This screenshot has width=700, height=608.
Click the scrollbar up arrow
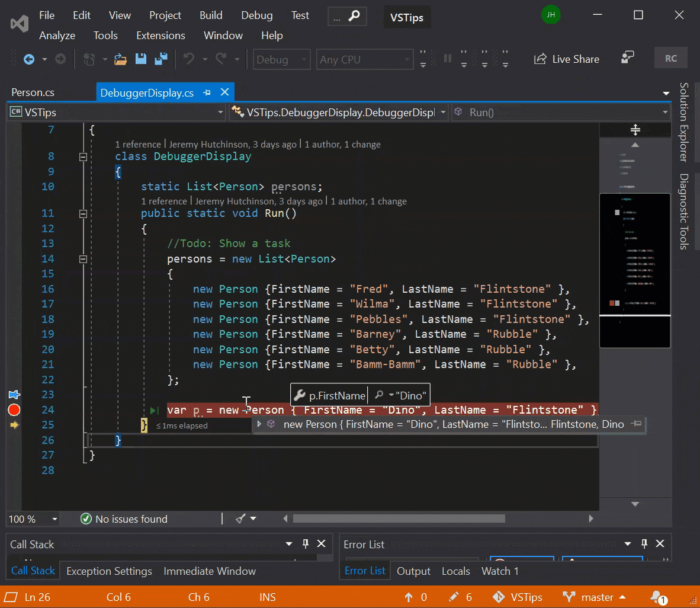[635, 145]
